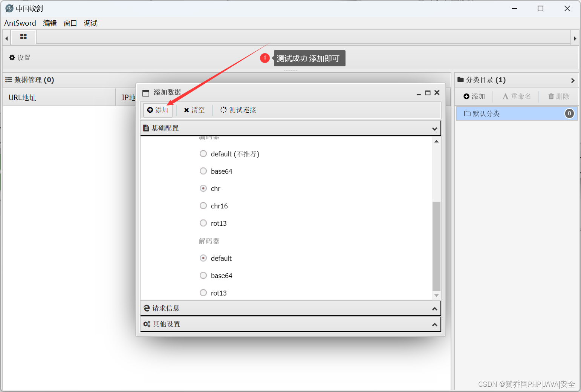581x392 pixels.
Task: Click scrollbar down arrow in 基础配置
Action: (436, 296)
